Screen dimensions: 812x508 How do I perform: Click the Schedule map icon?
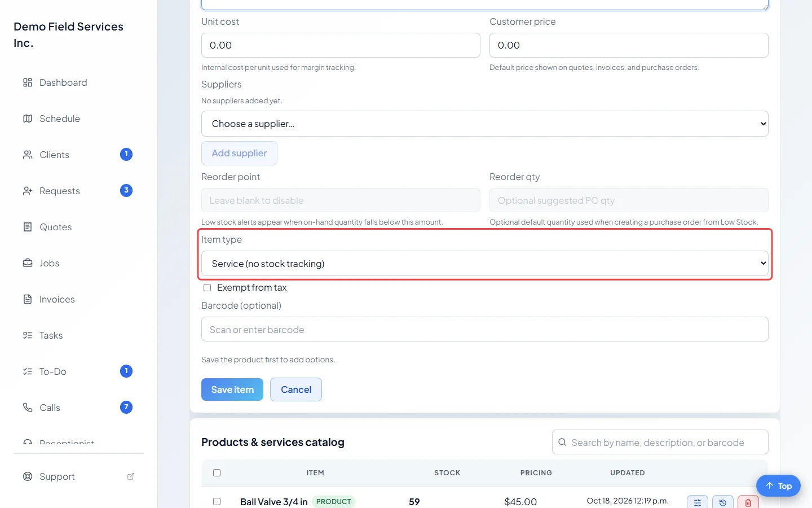[28, 119]
